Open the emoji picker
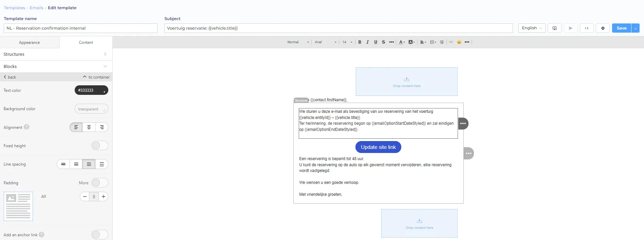Image resolution: width=644 pixels, height=240 pixels. tap(459, 42)
